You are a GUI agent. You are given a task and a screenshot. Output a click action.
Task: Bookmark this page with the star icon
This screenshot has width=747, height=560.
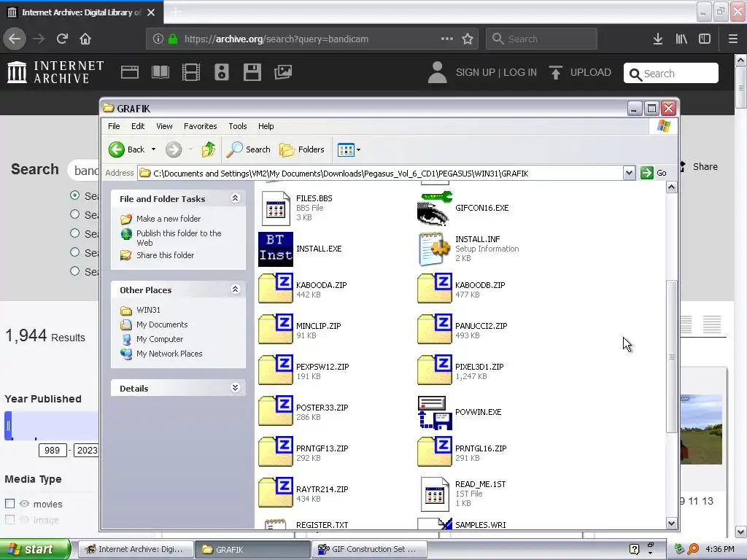pyautogui.click(x=468, y=39)
